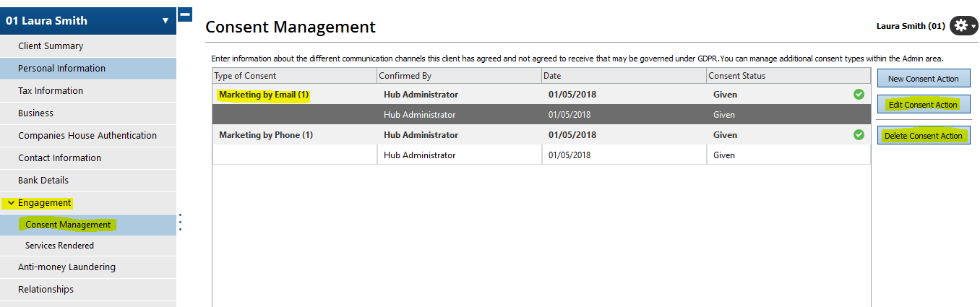Image resolution: width=980 pixels, height=307 pixels.
Task: Select Services Rendered under Engagement
Action: (59, 246)
